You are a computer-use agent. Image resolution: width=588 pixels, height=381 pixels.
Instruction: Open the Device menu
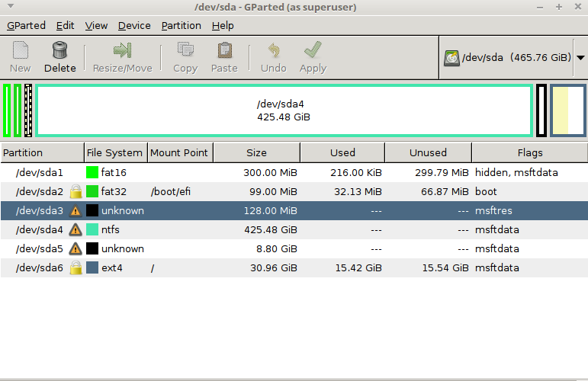click(x=134, y=25)
